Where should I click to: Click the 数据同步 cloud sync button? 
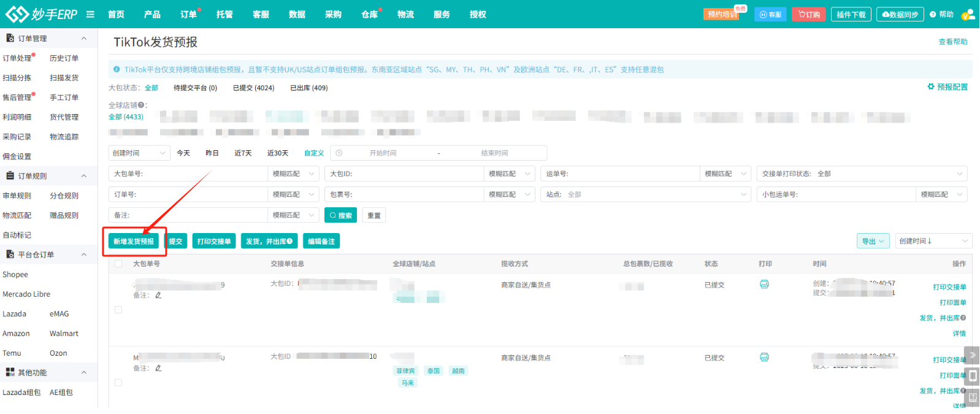900,14
